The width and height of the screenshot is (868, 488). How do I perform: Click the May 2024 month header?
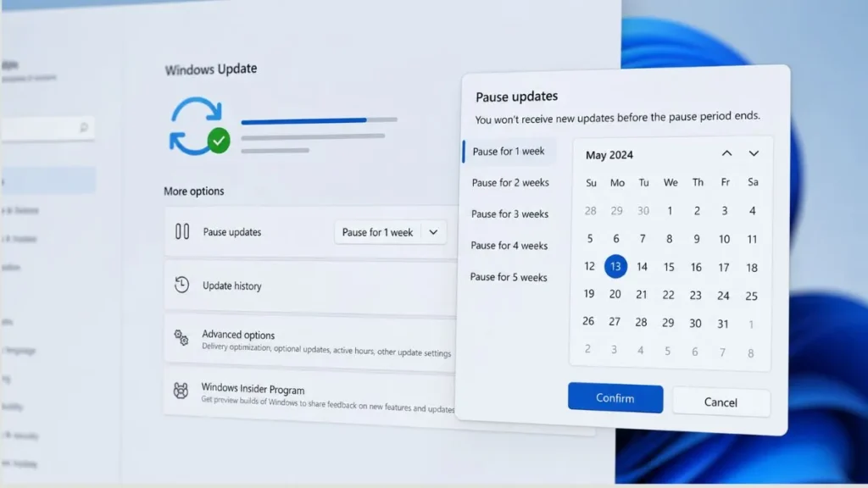609,155
